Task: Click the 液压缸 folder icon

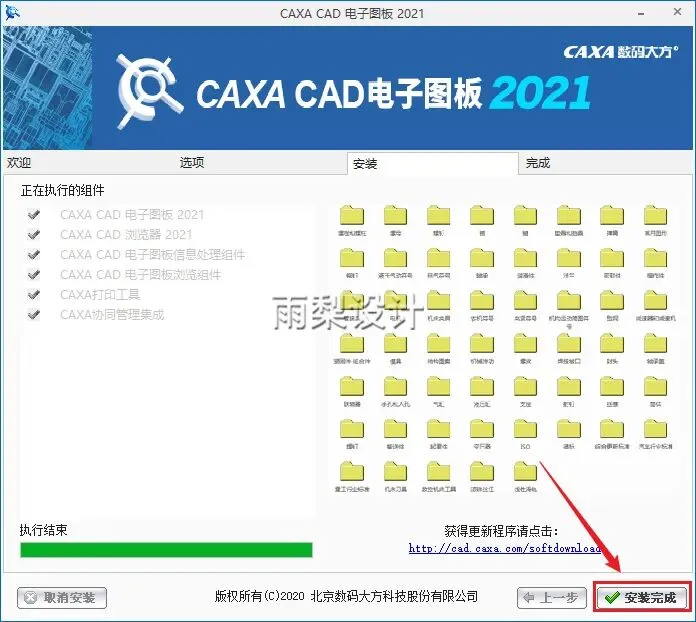Action: pos(482,387)
